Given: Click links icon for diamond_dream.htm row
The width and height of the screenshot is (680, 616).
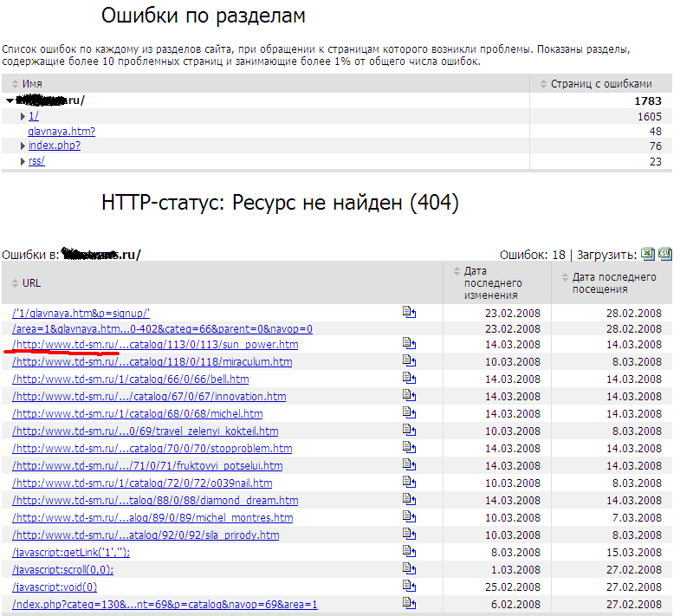Looking at the screenshot, I should [410, 500].
